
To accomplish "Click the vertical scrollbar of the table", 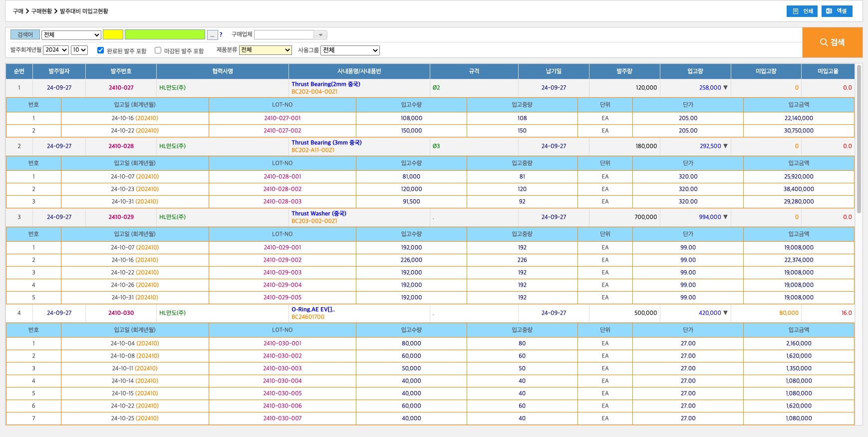I will pyautogui.click(x=859, y=140).
